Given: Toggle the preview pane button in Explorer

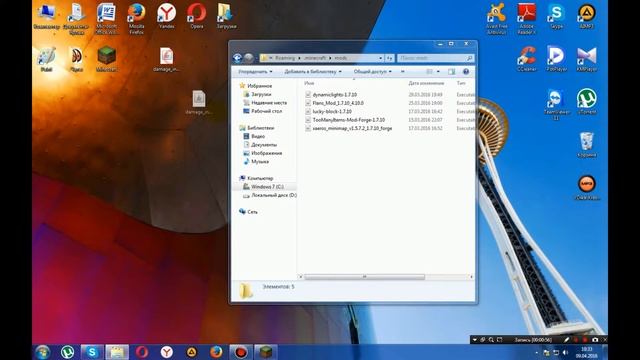Looking at the screenshot, I should tap(451, 71).
